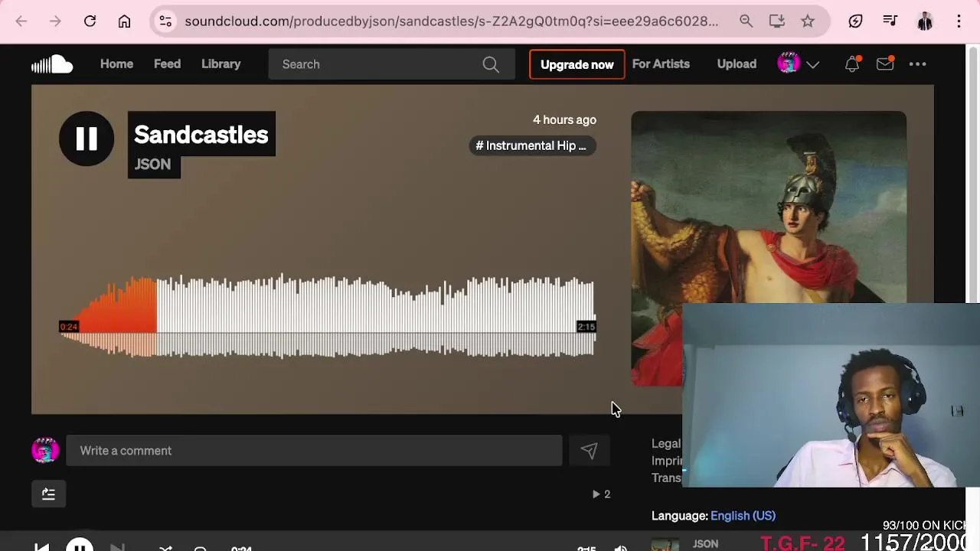Open the zoom magnifier in address bar

click(x=746, y=21)
